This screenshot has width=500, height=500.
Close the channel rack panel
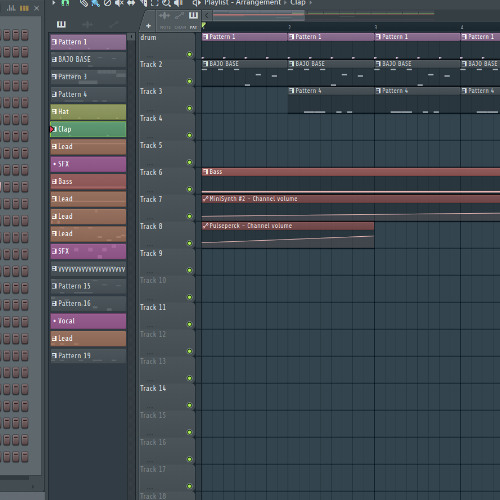coord(37,8)
